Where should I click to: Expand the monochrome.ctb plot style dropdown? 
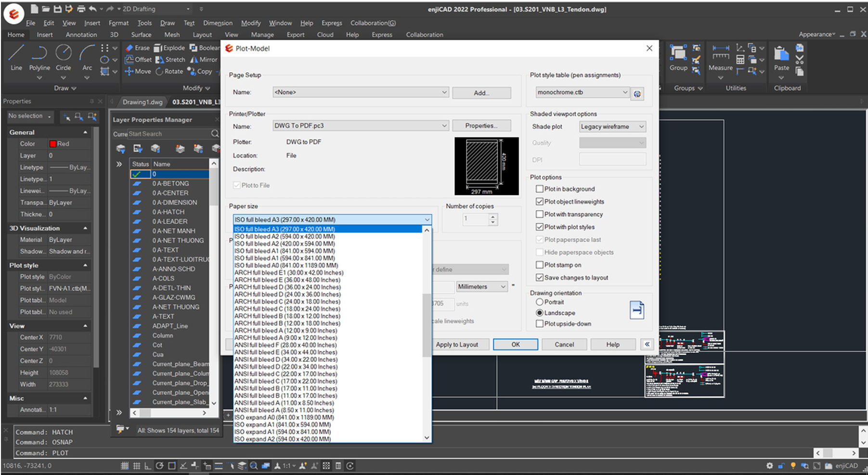583,92
